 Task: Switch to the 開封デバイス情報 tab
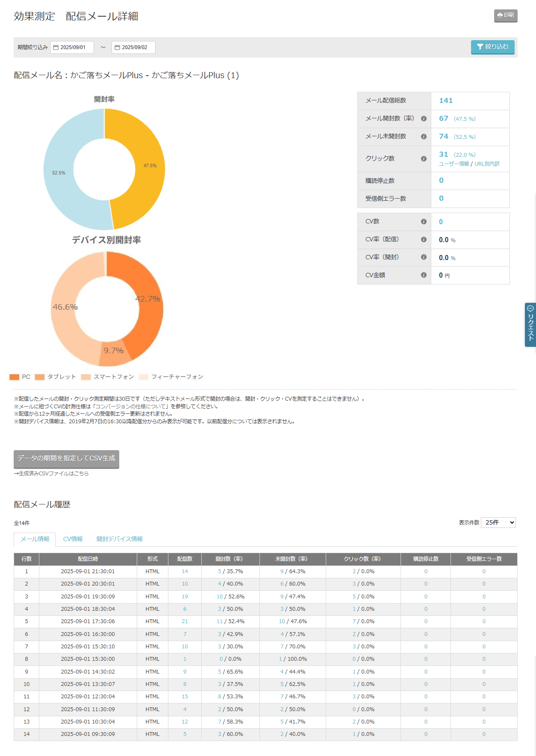tap(120, 539)
